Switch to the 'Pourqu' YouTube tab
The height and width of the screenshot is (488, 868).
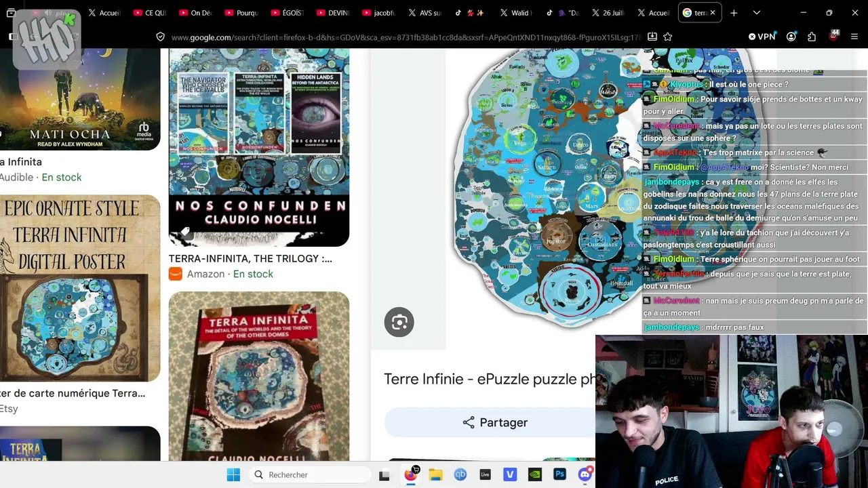coord(241,13)
